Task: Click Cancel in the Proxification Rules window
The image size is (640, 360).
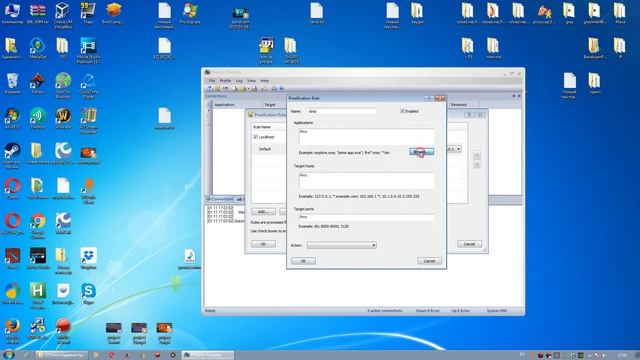Action: click(469, 244)
